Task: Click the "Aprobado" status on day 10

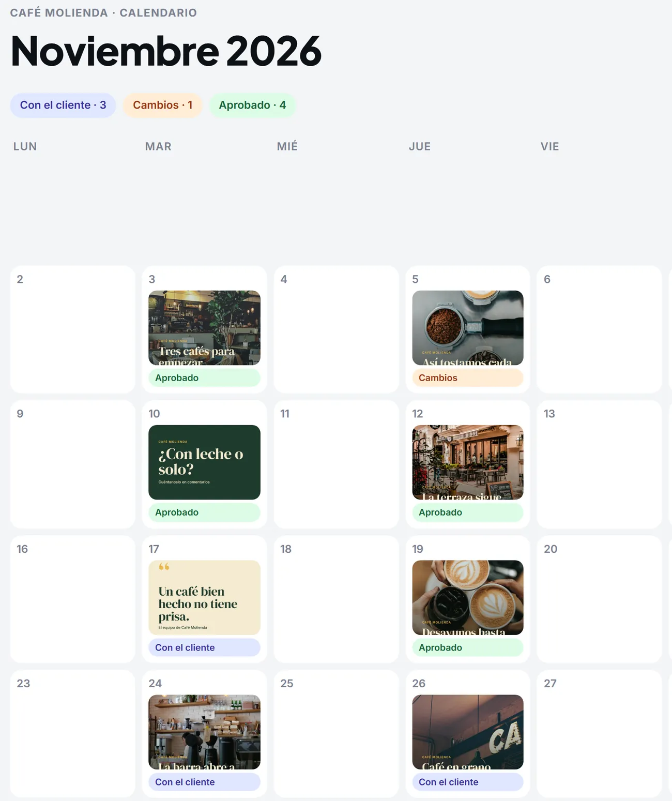Action: [204, 512]
